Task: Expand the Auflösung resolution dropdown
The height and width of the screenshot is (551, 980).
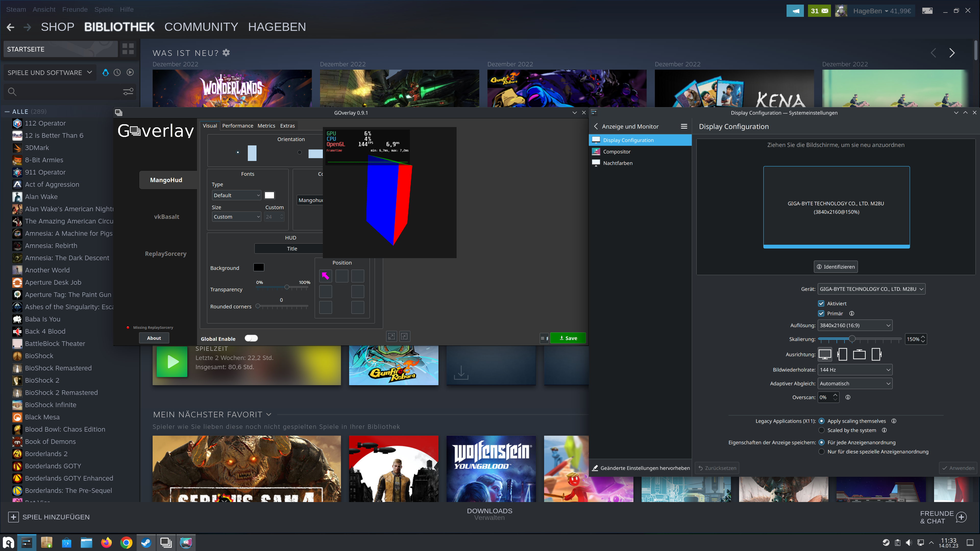Action: coord(854,325)
